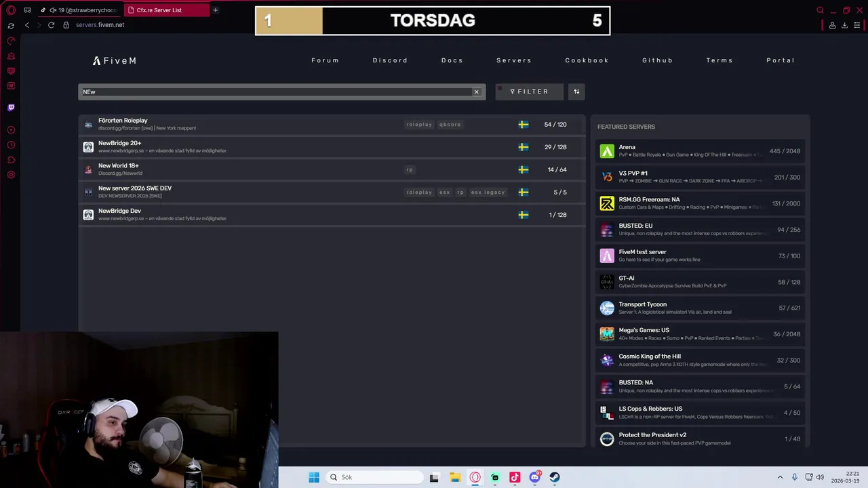Open the Cookbook nav link
The image size is (868, 488).
pos(587,60)
